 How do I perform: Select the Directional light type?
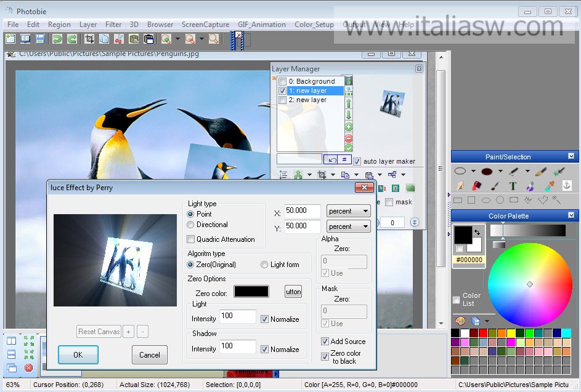190,225
